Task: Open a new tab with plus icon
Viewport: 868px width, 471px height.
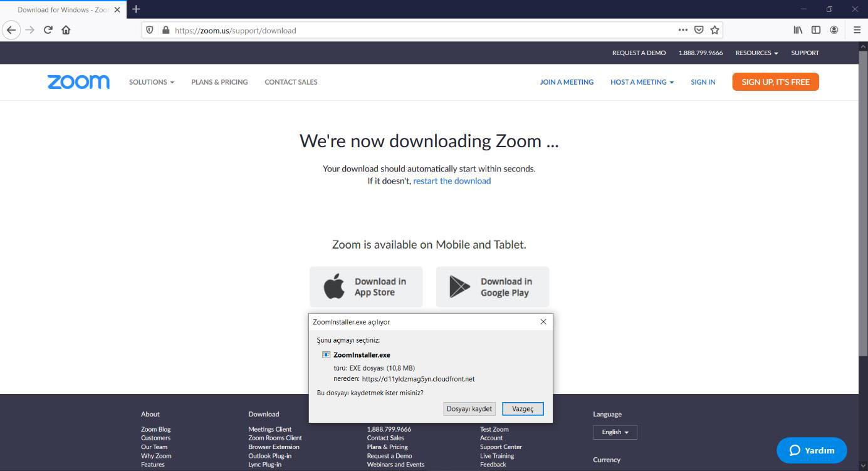Action: 136,9
